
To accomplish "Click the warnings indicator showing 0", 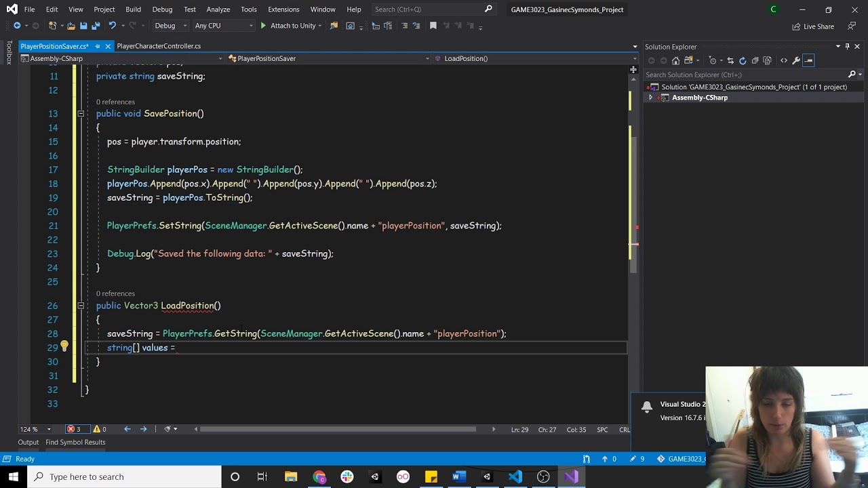I will 100,429.
